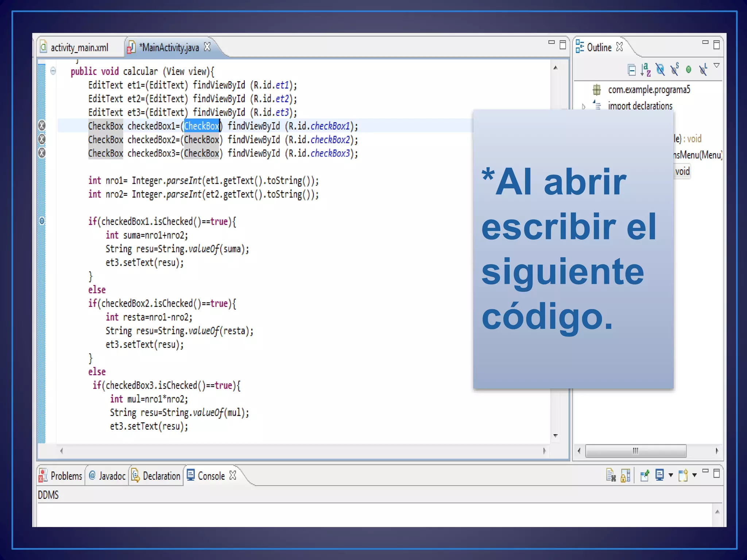Toggle the Scroll Lock console icon
This screenshot has height=560, width=747.
tap(626, 475)
